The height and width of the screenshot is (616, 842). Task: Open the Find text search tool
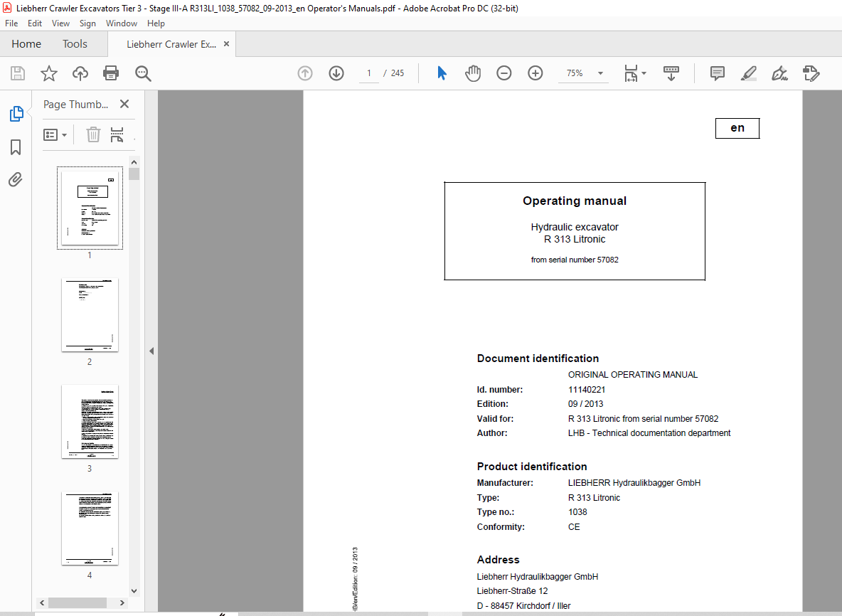143,73
